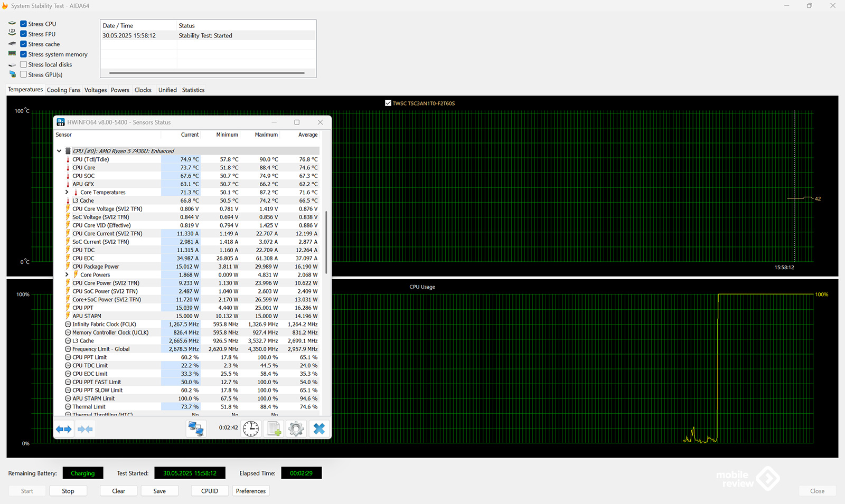
Task: Click the disk icon beside Stress local disks
Action: pyautogui.click(x=12, y=64)
